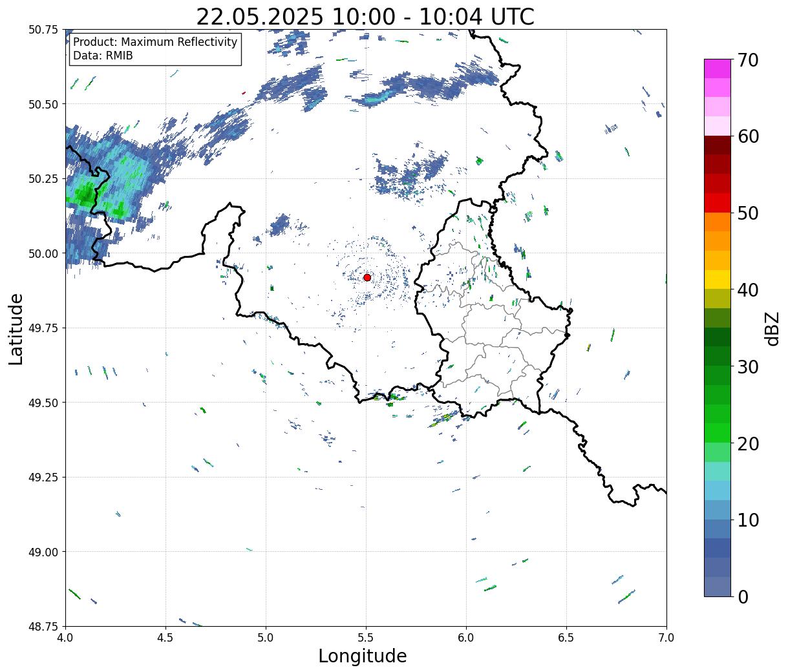Select the bright red colorbar swatch above 50

[x=718, y=203]
